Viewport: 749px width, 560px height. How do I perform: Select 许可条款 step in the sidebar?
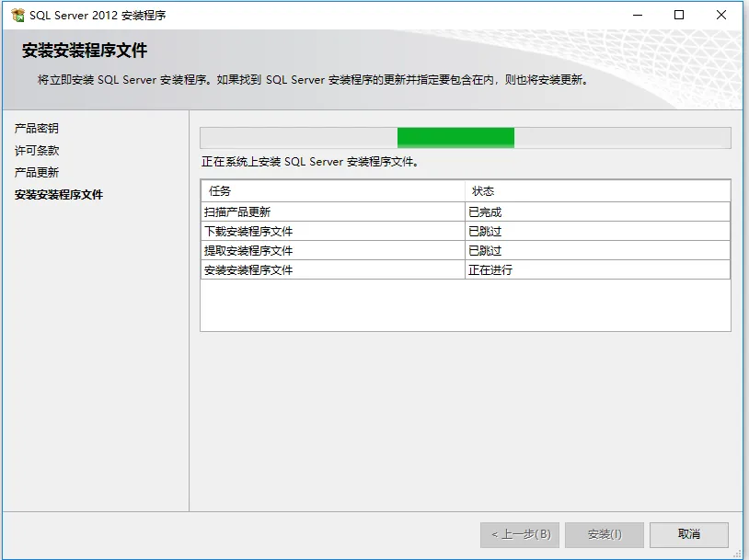coord(37,151)
